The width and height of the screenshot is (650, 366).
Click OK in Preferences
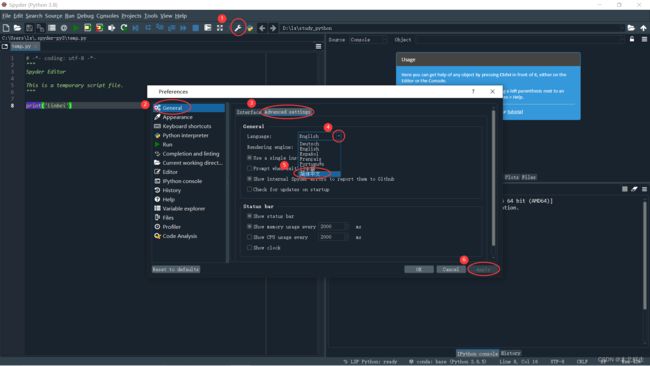pyautogui.click(x=419, y=269)
